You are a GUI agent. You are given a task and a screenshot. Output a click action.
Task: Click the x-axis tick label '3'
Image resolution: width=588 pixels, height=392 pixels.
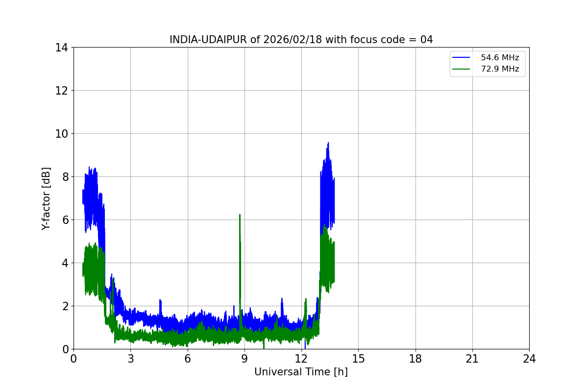pyautogui.click(x=130, y=359)
